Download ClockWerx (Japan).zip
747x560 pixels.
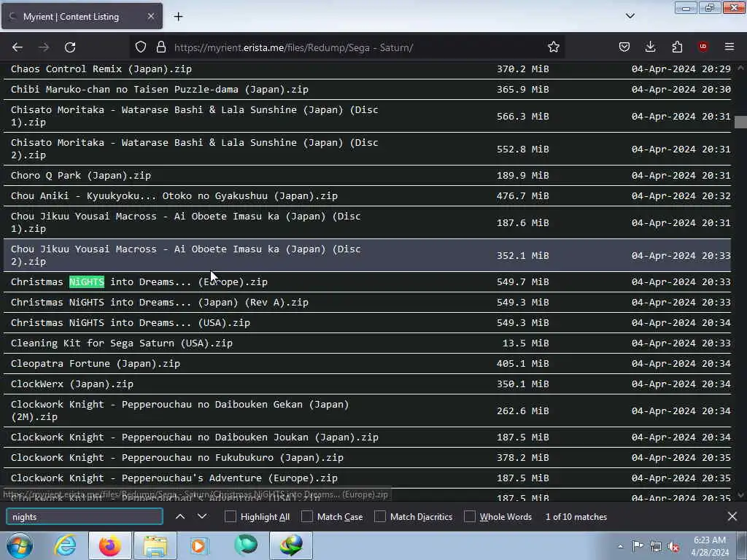72,384
